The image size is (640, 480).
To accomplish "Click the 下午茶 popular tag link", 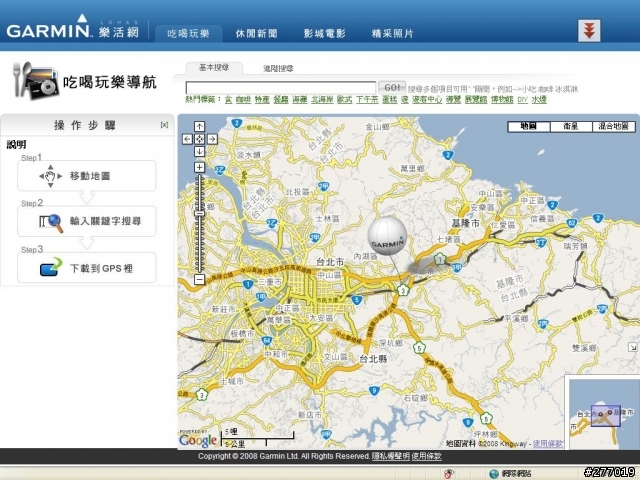I will (367, 99).
